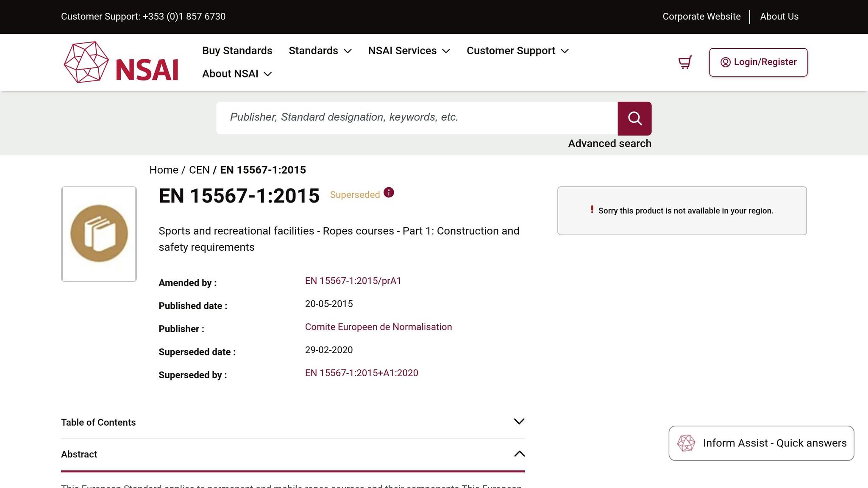Click the search input field
Viewport: 868px width, 488px height.
(417, 118)
